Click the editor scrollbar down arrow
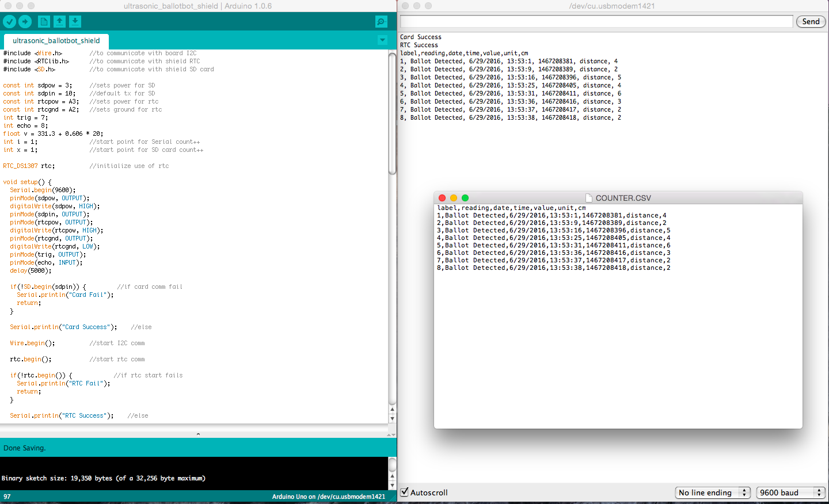829x504 pixels. 392,418
